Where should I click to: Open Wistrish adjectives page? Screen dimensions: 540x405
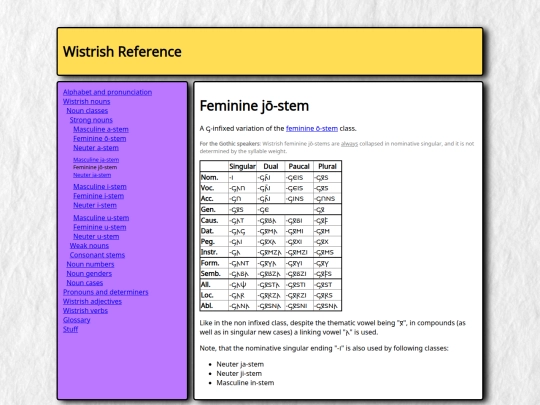click(x=92, y=302)
